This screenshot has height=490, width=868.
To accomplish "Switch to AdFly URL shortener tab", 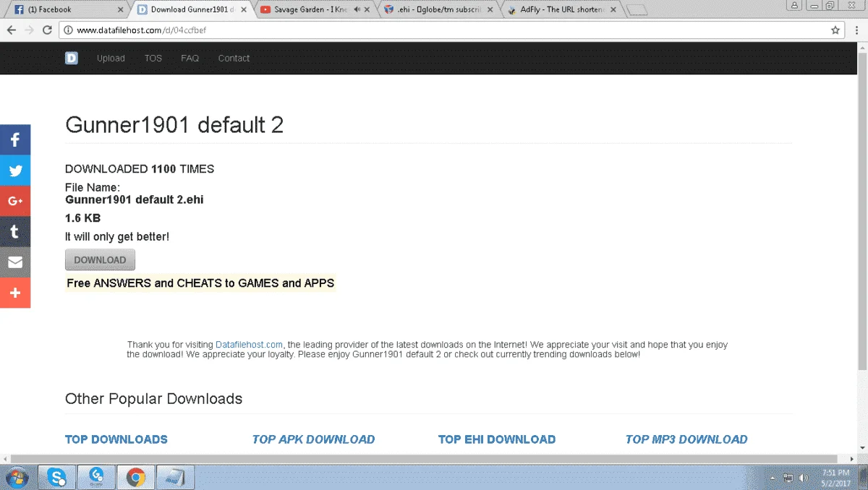I will tap(561, 9).
